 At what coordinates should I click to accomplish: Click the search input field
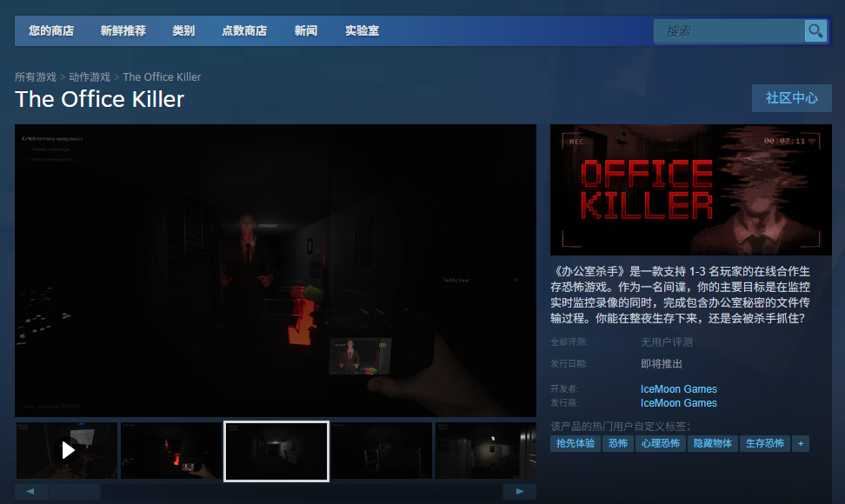tap(730, 30)
